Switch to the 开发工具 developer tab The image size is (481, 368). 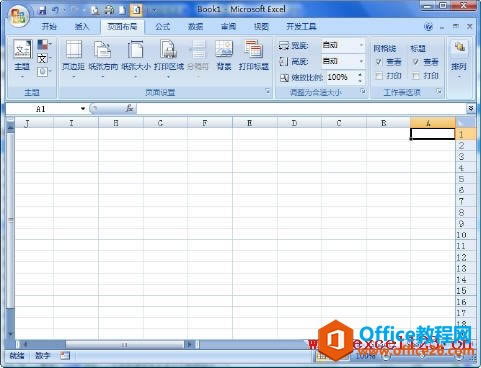click(x=301, y=27)
